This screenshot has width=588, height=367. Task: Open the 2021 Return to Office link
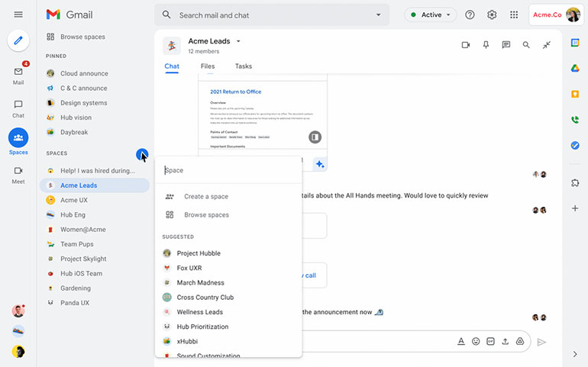click(x=235, y=92)
